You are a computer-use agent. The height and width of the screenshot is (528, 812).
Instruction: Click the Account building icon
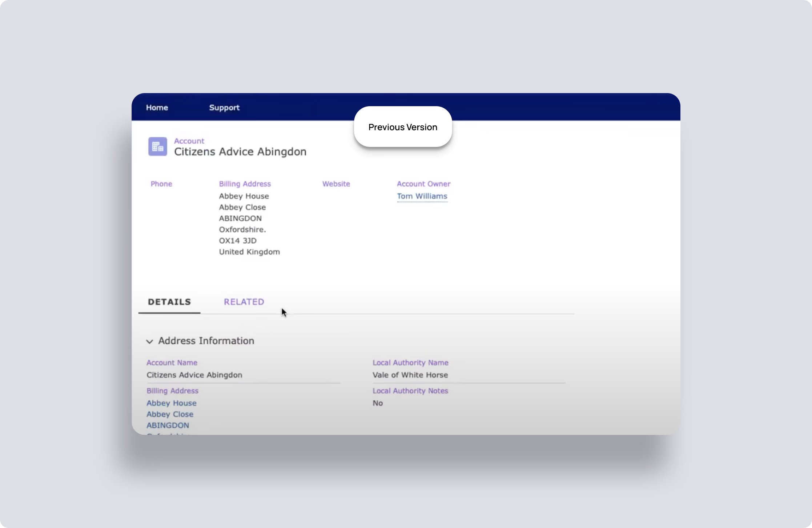(157, 147)
